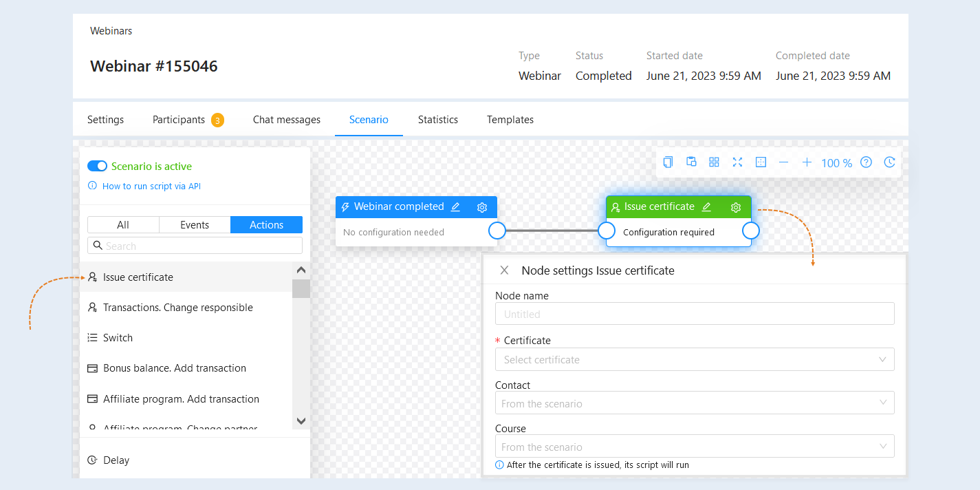This screenshot has width=980, height=490.
Task: Click output connector of Issue certificate node
Action: (751, 231)
